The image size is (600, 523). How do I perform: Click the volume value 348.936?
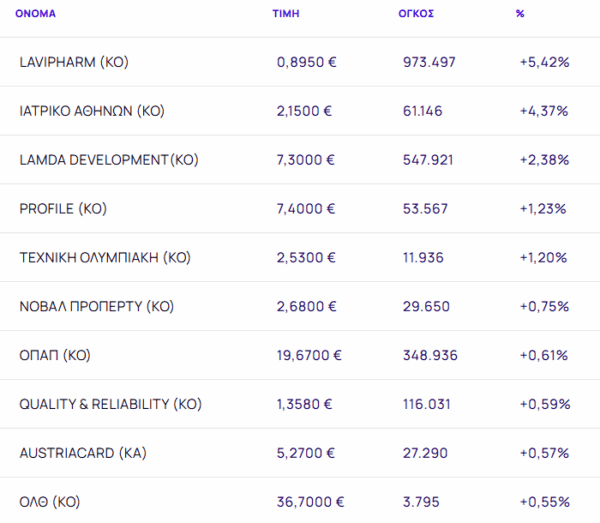point(430,355)
